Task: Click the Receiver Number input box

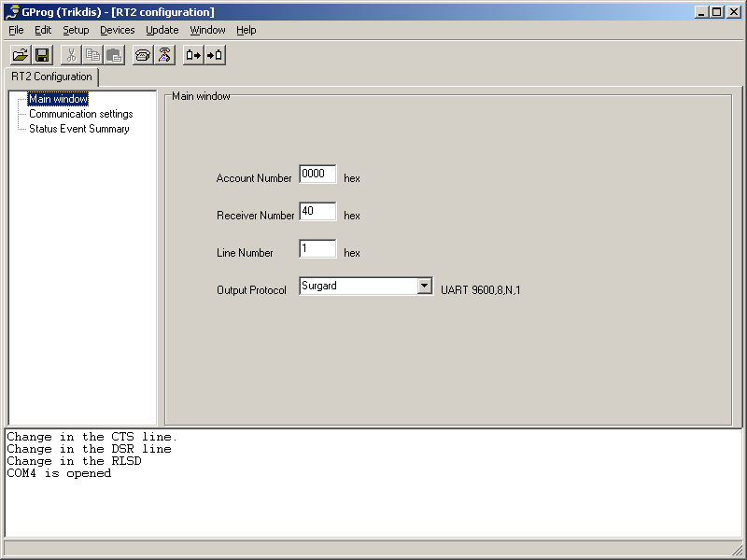Action: pos(317,211)
